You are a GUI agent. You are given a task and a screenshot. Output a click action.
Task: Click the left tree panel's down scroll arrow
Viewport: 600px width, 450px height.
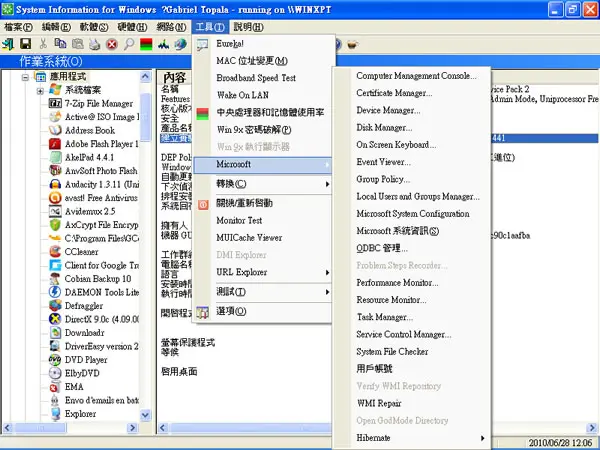point(145,415)
